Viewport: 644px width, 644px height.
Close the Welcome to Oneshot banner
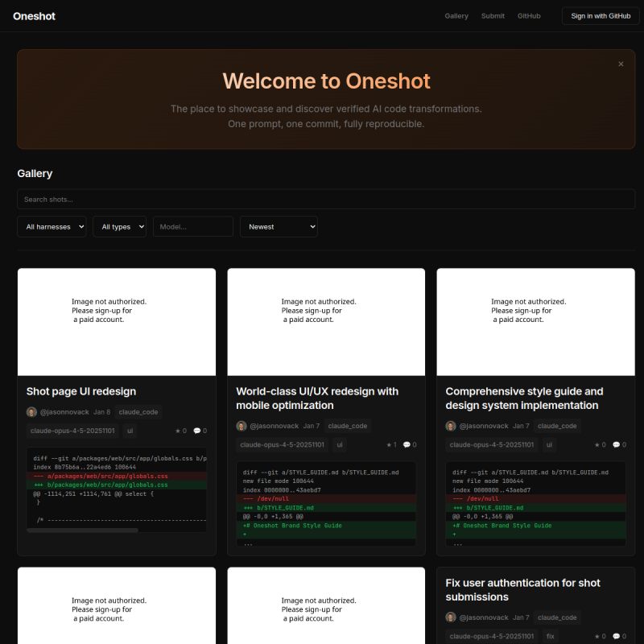tap(621, 64)
